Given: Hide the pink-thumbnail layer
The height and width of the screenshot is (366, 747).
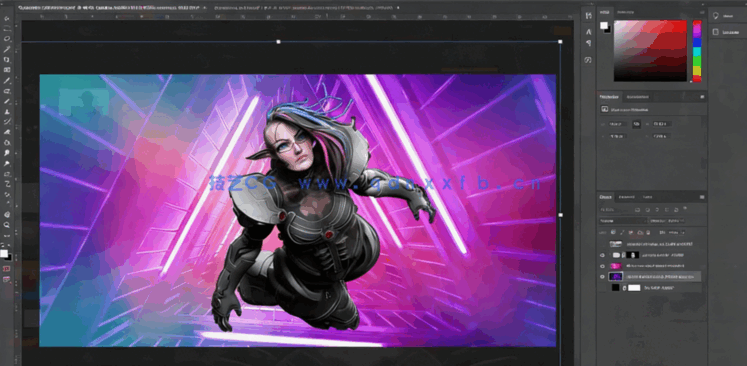Looking at the screenshot, I should [603, 266].
